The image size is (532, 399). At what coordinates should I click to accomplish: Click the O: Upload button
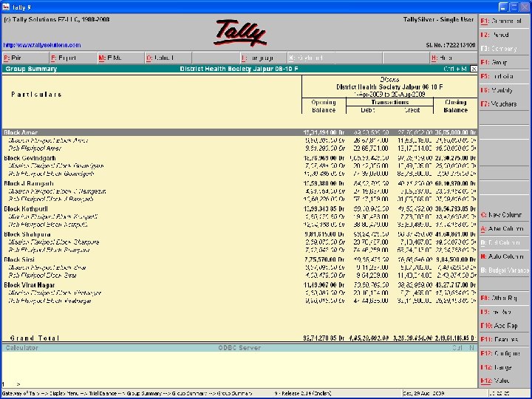[168, 58]
